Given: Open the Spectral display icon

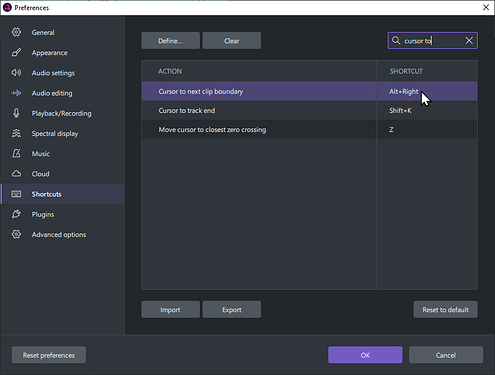Looking at the screenshot, I should 16,133.
